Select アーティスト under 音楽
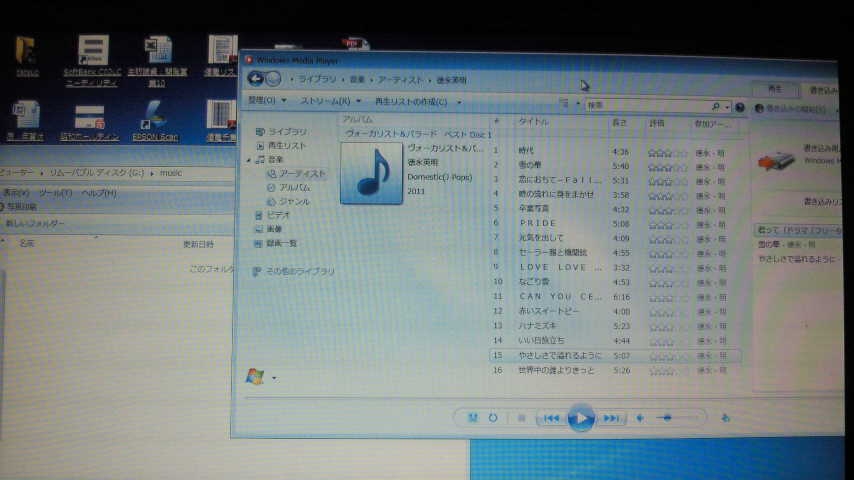The image size is (854, 480). (302, 174)
